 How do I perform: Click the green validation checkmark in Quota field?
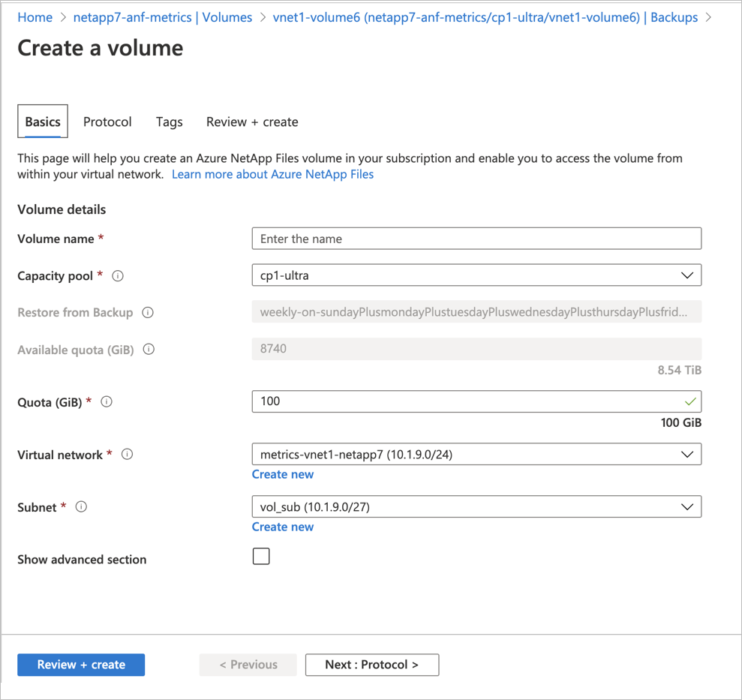(x=689, y=401)
